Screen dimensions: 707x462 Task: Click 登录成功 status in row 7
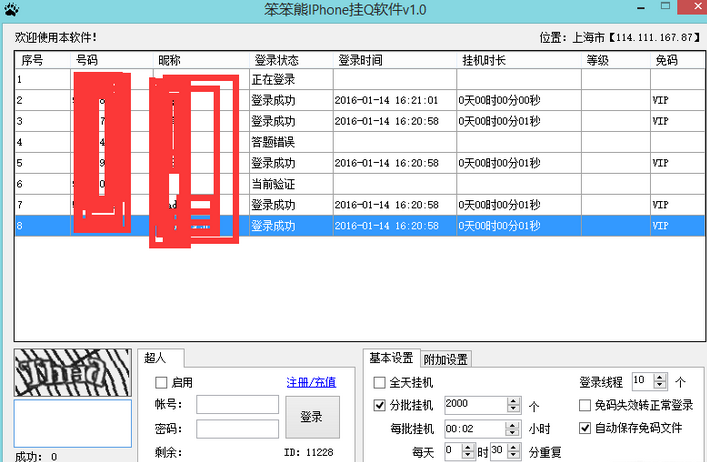tap(273, 205)
